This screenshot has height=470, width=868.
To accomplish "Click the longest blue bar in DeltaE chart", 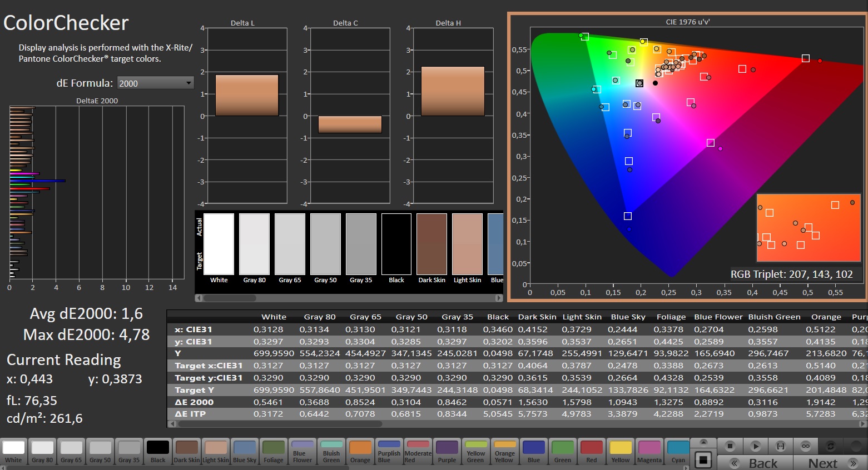I will (38, 181).
